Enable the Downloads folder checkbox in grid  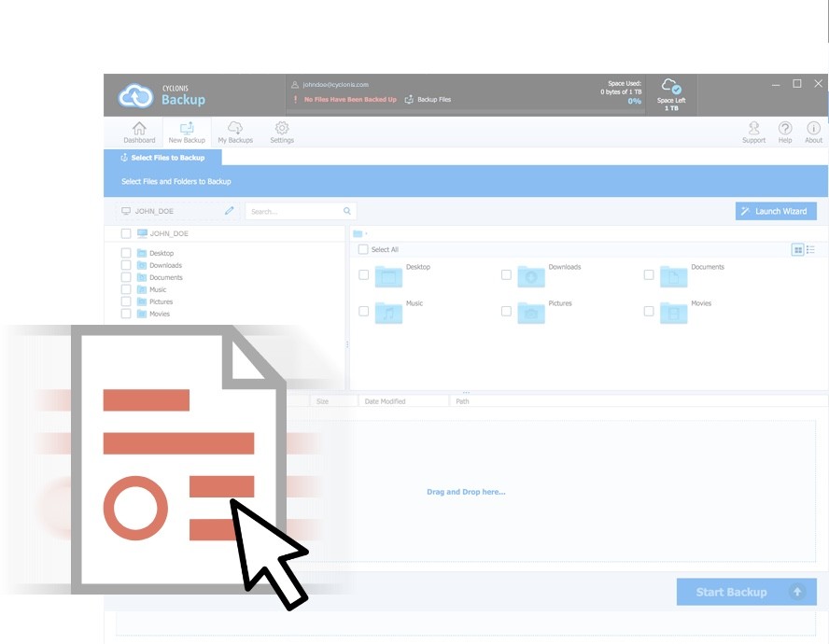(506, 275)
